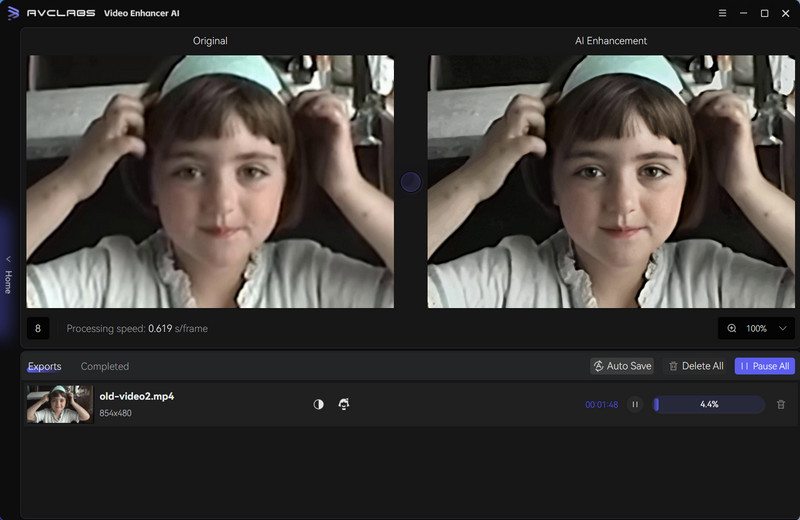Expand the Home side panel
The height and width of the screenshot is (520, 800).
click(8, 275)
